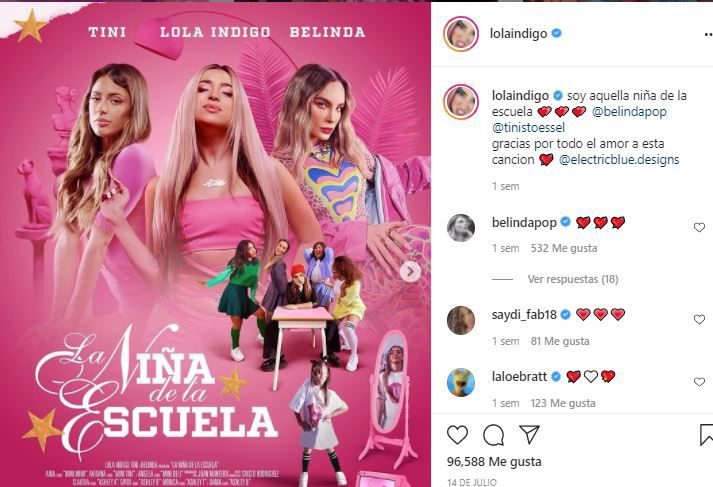This screenshot has width=713, height=487.
Task: Open the @belindapop mention link
Action: pyautogui.click(x=629, y=112)
